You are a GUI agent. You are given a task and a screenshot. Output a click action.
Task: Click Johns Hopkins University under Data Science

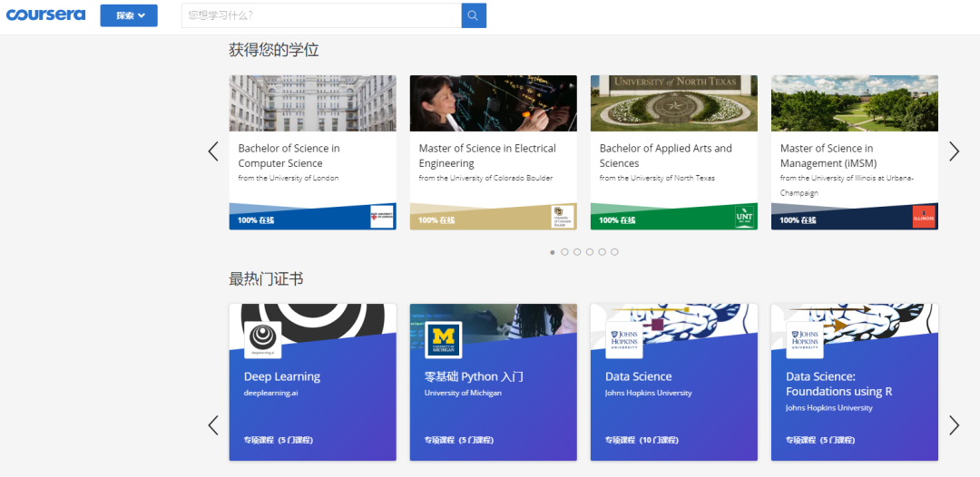click(x=648, y=394)
